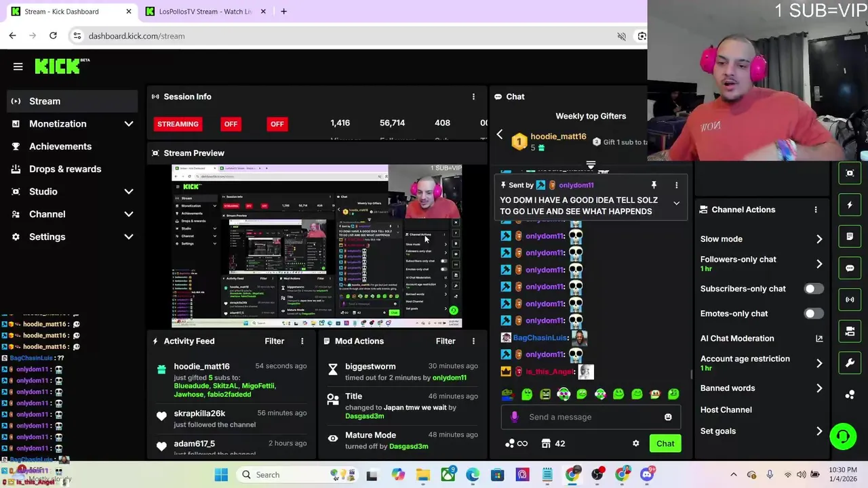
Task: Open Mod Actions three-dot options
Action: (x=473, y=341)
